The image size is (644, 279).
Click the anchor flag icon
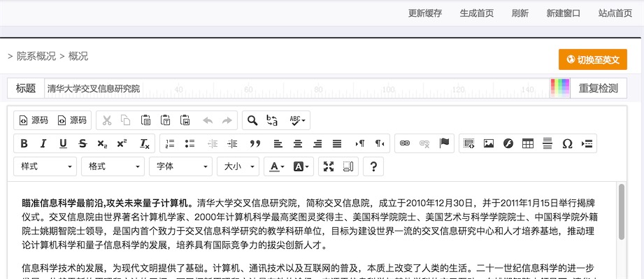pyautogui.click(x=445, y=143)
